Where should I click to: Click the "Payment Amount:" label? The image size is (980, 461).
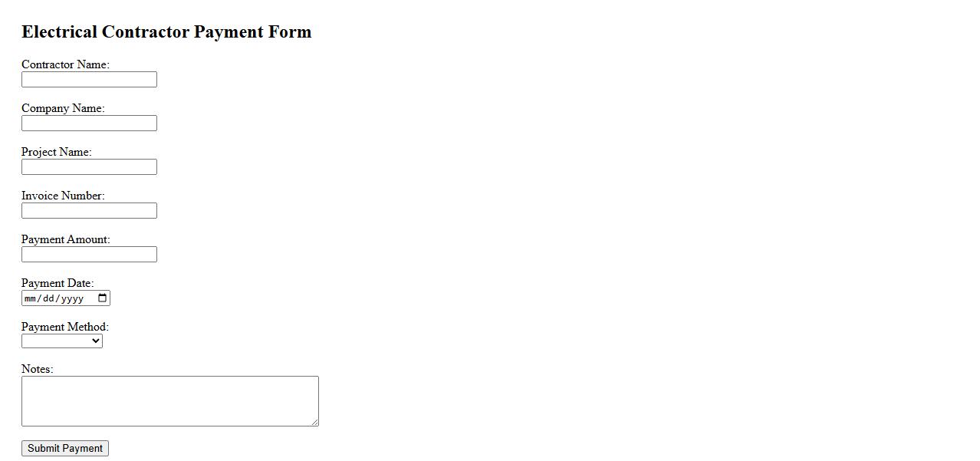[x=65, y=239]
